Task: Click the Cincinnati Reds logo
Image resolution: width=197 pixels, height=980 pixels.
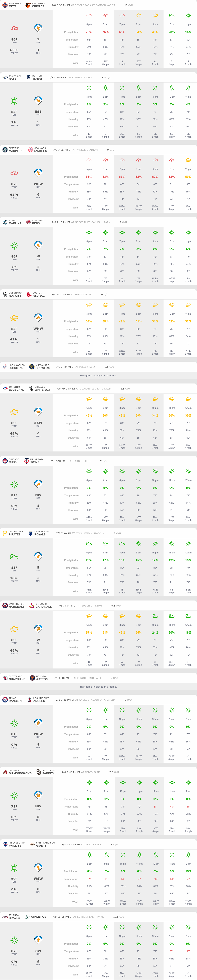Action: click(x=28, y=222)
